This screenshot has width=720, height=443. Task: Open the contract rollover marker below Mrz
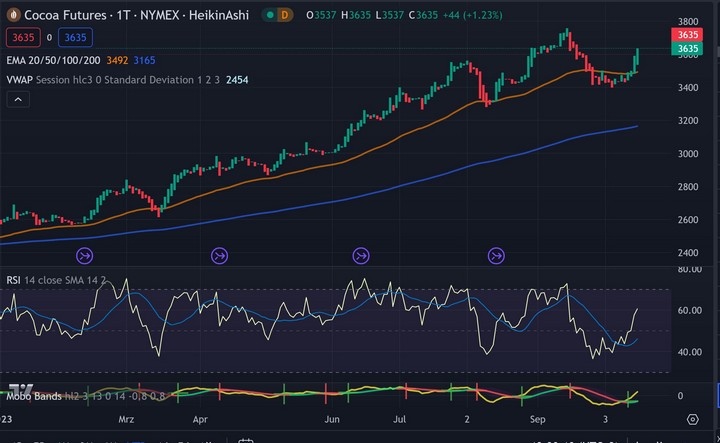84,256
